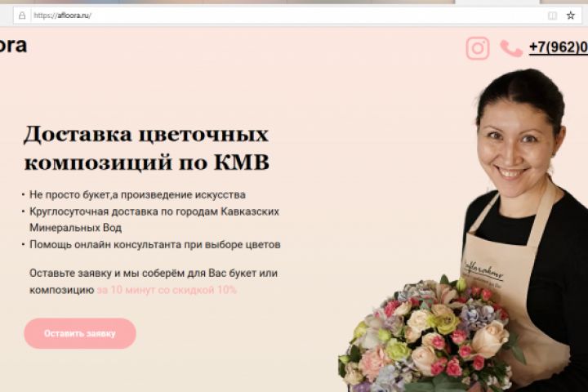Click the композиций по КМВ heading line

pyautogui.click(x=147, y=163)
